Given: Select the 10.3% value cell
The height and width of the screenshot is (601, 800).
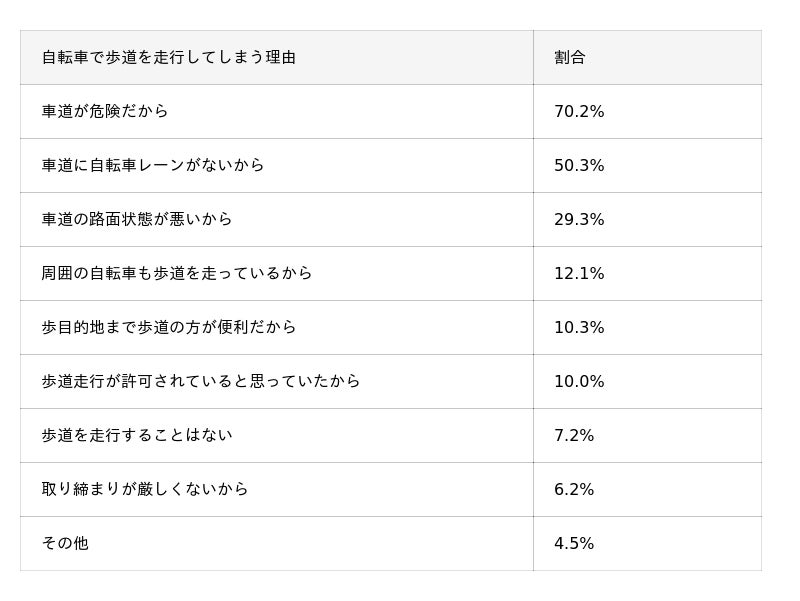Looking at the screenshot, I should coord(647,328).
